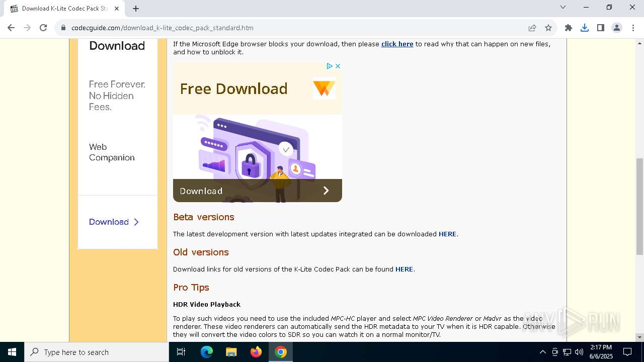This screenshot has height=362, width=644.
Task: Open the Chrome profile avatar
Action: [617, 28]
